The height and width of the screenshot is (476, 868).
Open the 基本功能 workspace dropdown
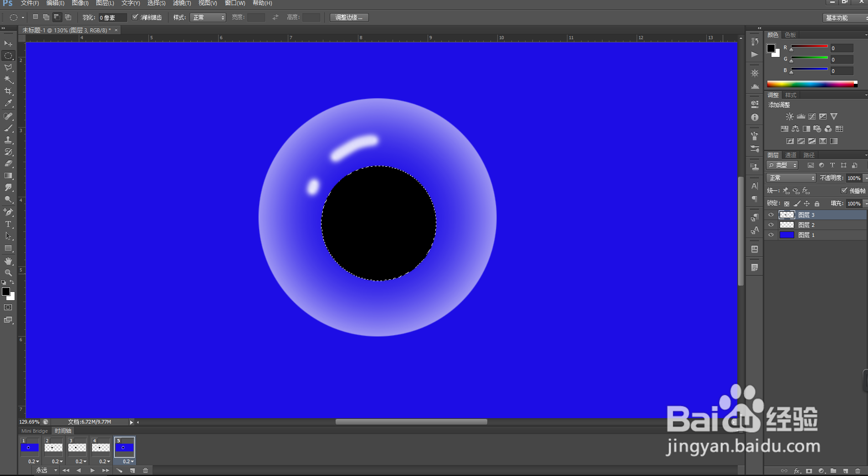pyautogui.click(x=845, y=17)
